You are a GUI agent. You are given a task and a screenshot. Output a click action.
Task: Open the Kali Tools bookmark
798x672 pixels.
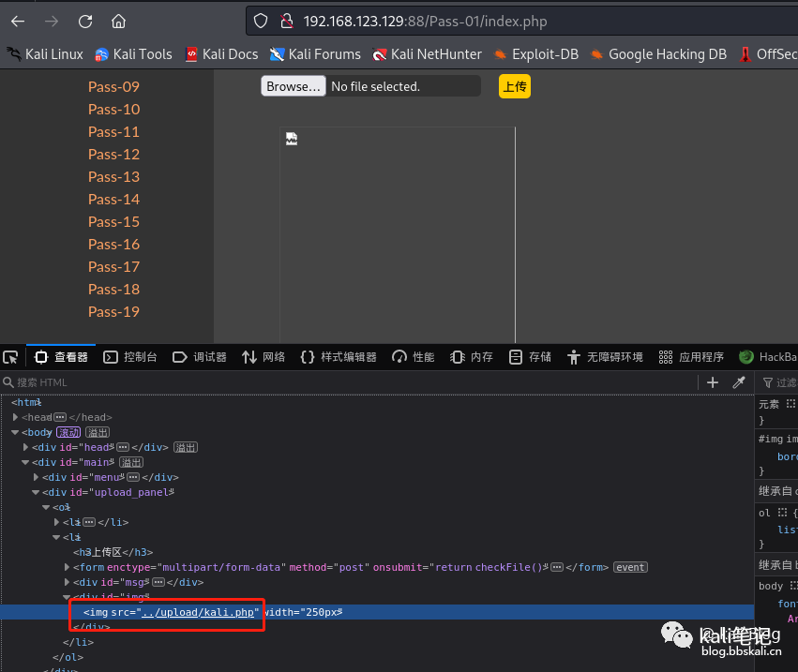(134, 54)
